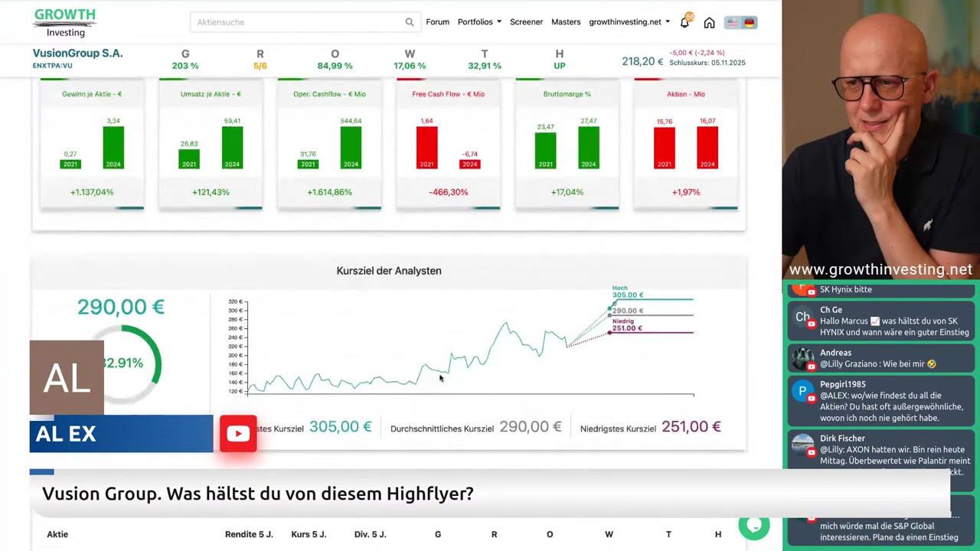Sort table by Div. 5 J. column
Screen dimensions: 980x551
click(x=370, y=534)
